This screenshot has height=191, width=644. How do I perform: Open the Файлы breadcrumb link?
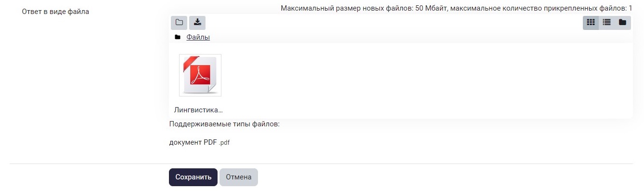[198, 37]
